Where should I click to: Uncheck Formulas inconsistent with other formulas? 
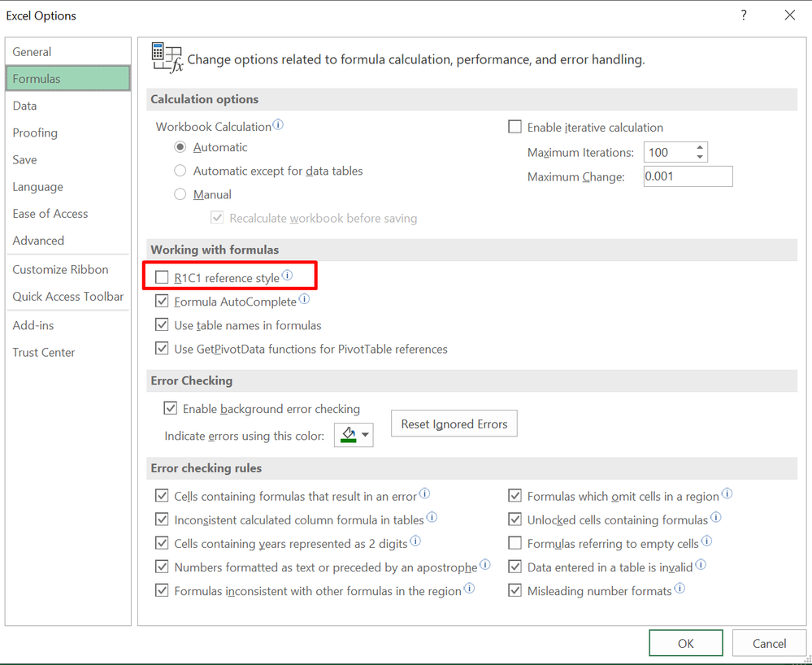click(162, 590)
